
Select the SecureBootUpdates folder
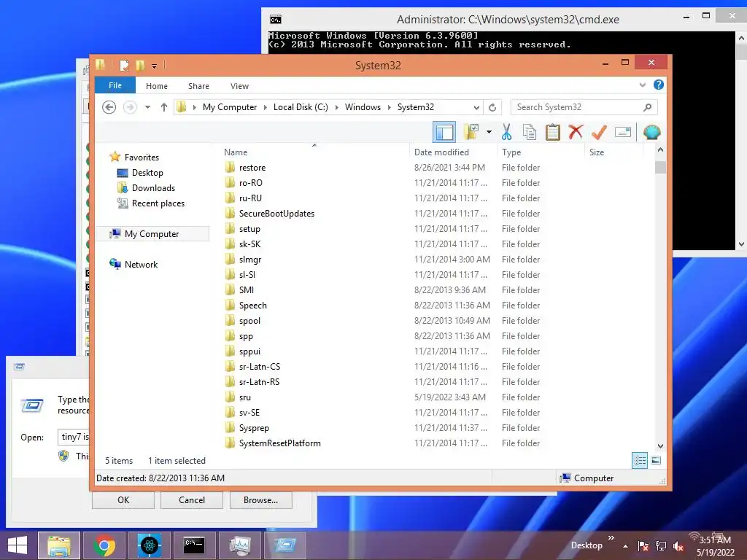[276, 214]
